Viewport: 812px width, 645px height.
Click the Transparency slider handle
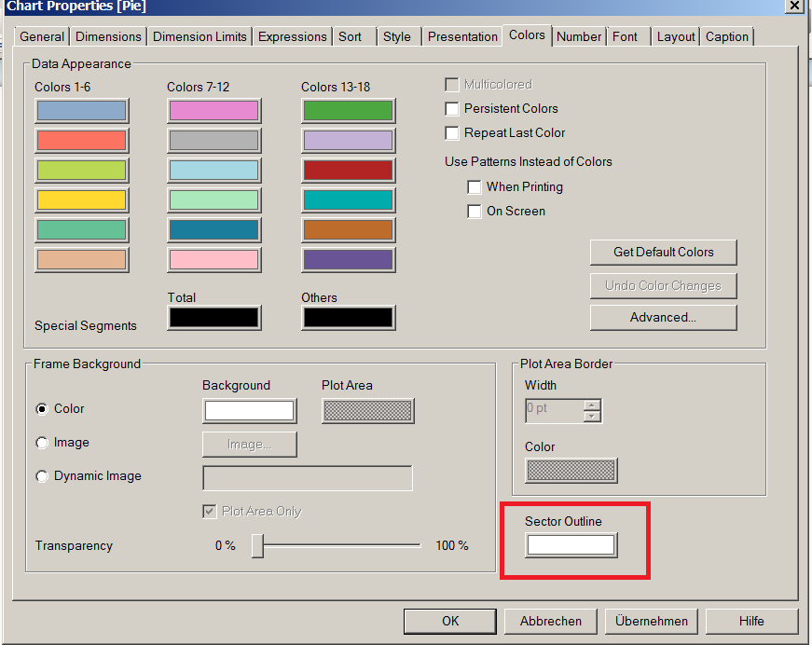[257, 546]
